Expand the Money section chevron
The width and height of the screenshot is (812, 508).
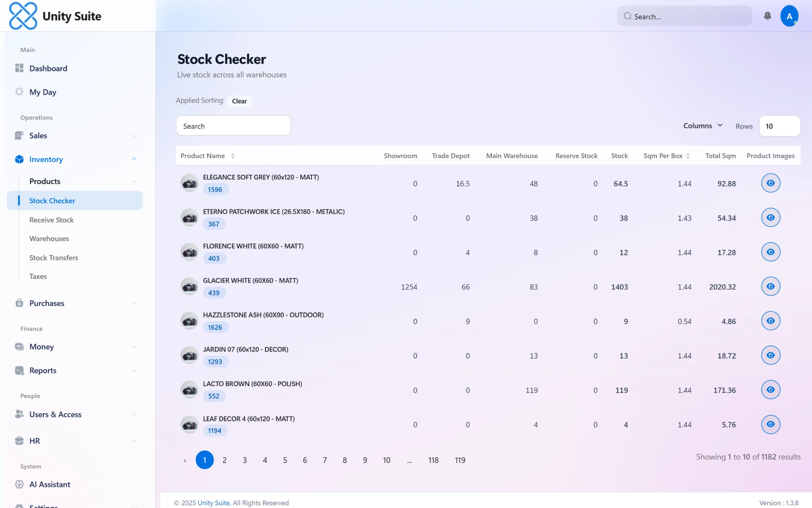pos(134,347)
